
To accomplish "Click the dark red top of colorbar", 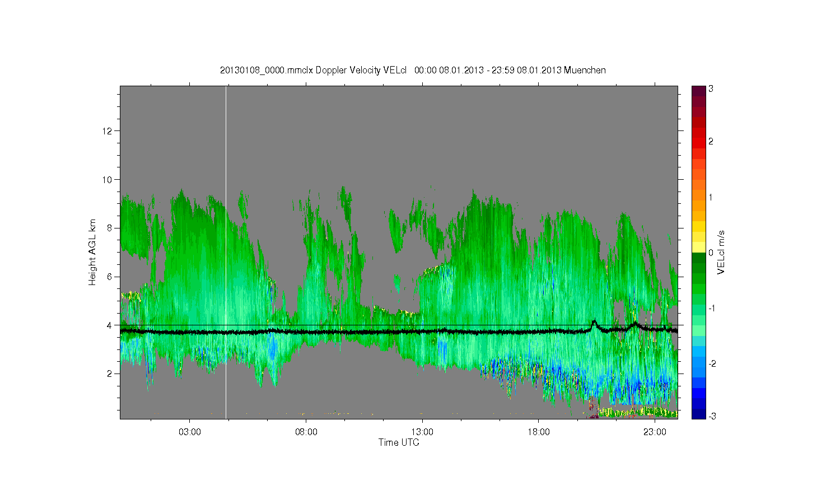I will point(698,90).
